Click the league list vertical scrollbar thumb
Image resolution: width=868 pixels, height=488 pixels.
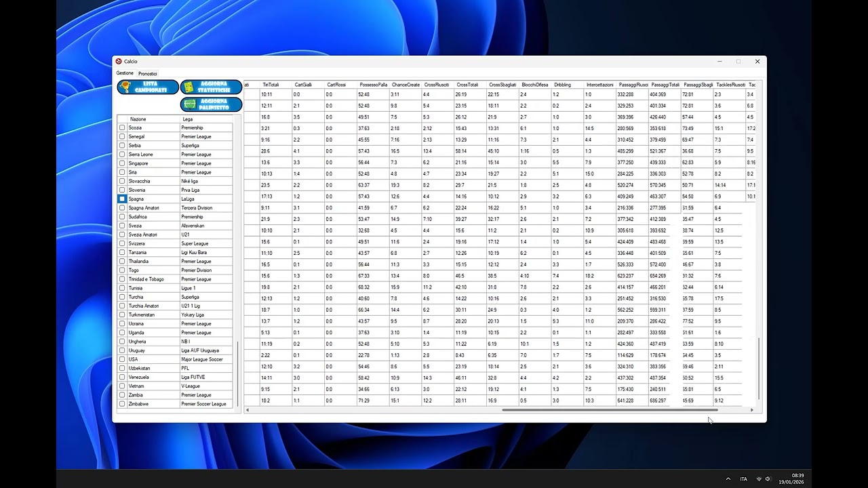tap(237, 373)
